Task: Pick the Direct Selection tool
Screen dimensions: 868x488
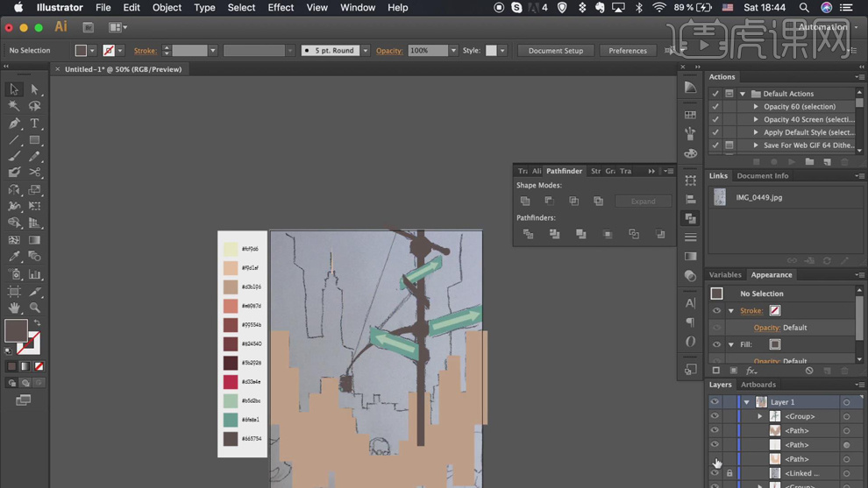Action: pos(34,89)
